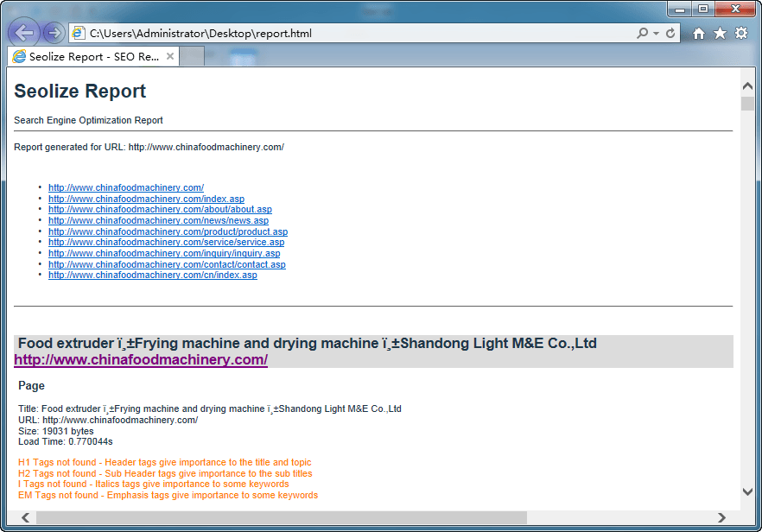This screenshot has height=532, width=762.
Task: Open the index.asp link
Action: [x=146, y=199]
